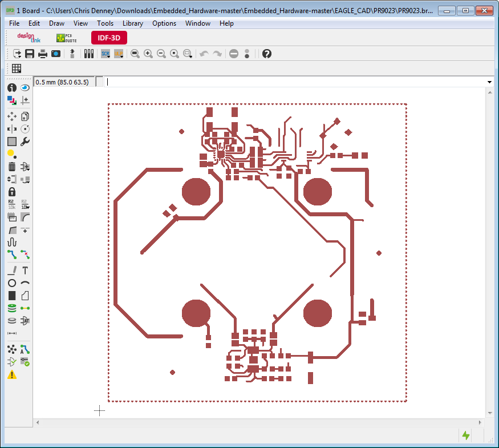Zoom out of the board

pos(161,54)
